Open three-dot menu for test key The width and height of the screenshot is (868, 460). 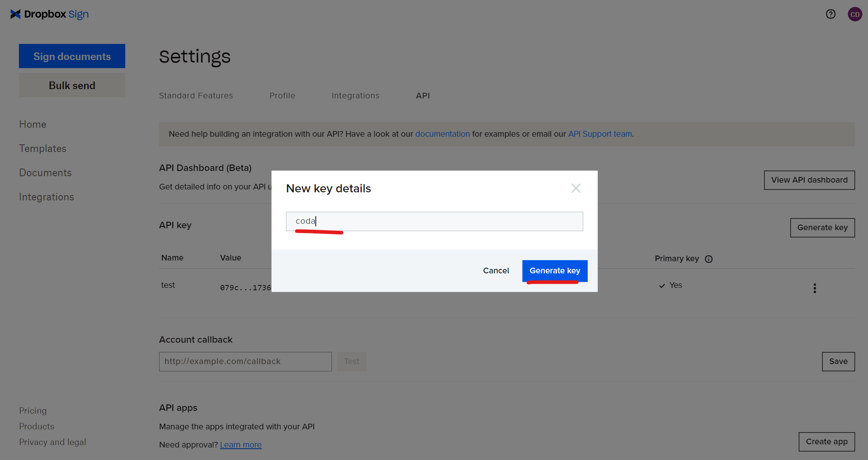click(814, 288)
